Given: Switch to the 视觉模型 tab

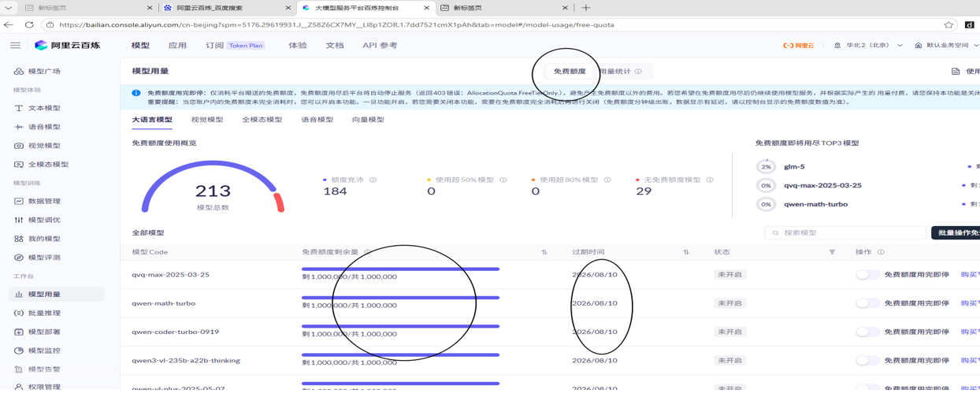Looking at the screenshot, I should click(207, 120).
